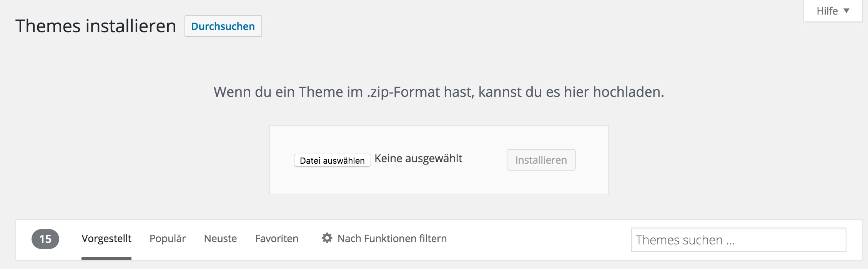868x269 pixels.
Task: Switch to the Vorgestellt tab
Action: pos(106,239)
